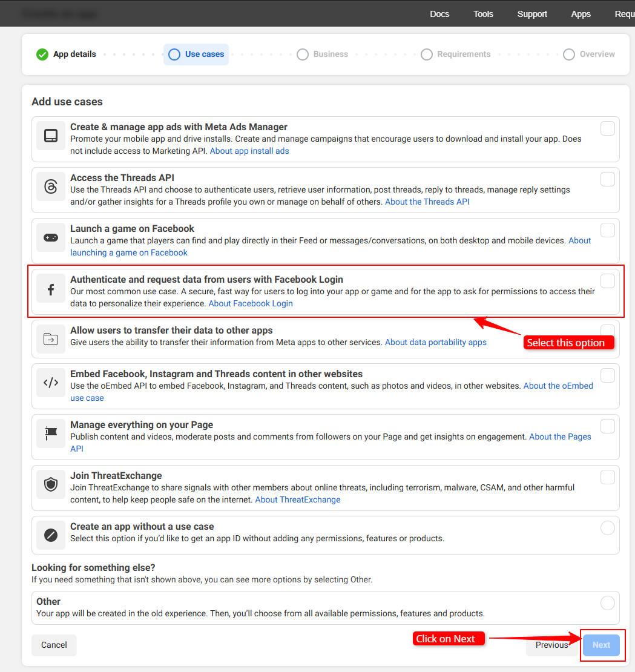Click the Next button
635x672 pixels.
600,645
